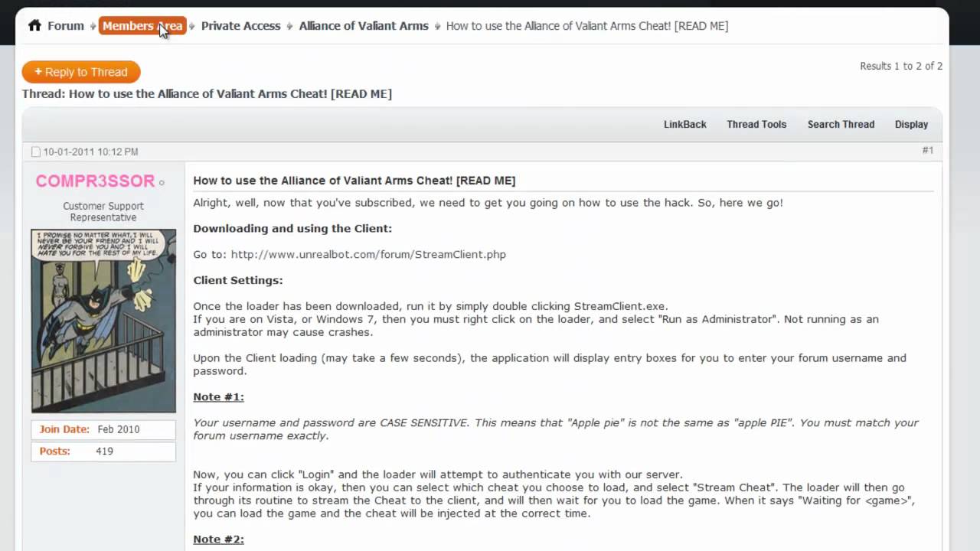
Task: Navigate to the Private Access section
Action: 240,25
